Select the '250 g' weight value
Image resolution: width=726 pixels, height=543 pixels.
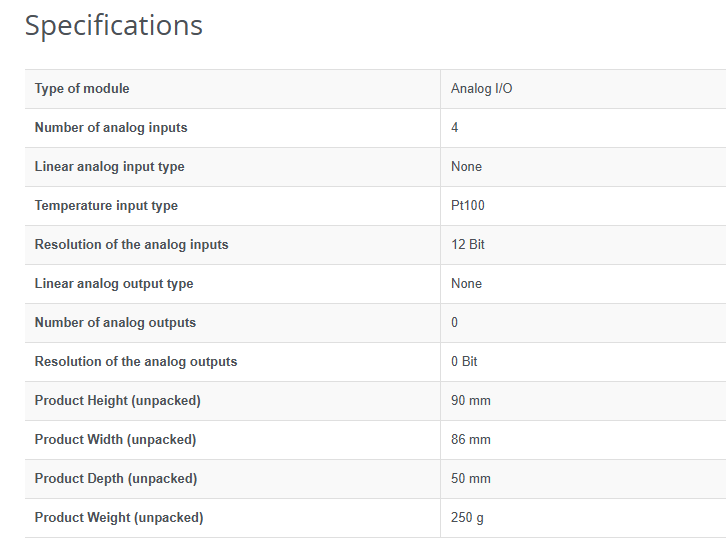point(468,518)
